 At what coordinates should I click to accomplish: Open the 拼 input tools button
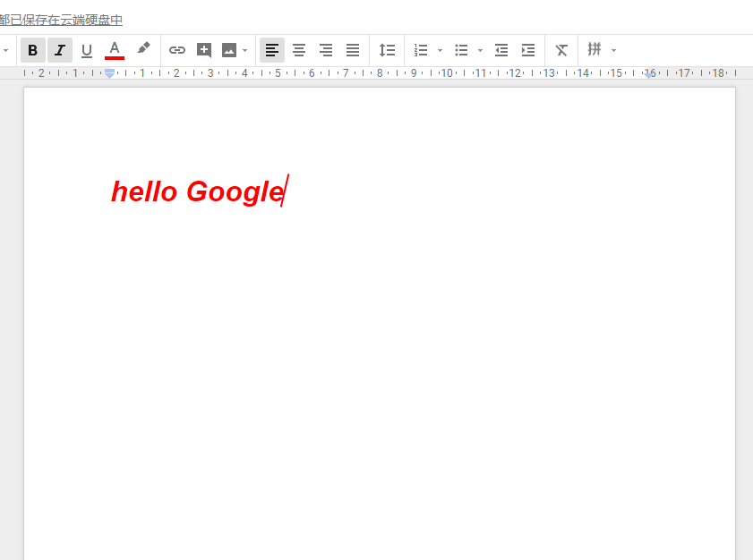click(595, 49)
